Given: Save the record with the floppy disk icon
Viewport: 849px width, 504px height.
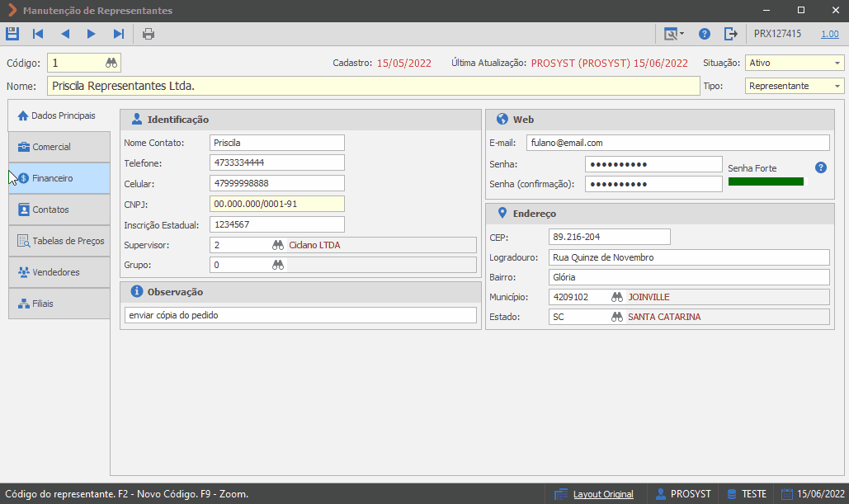Looking at the screenshot, I should click(x=12, y=34).
